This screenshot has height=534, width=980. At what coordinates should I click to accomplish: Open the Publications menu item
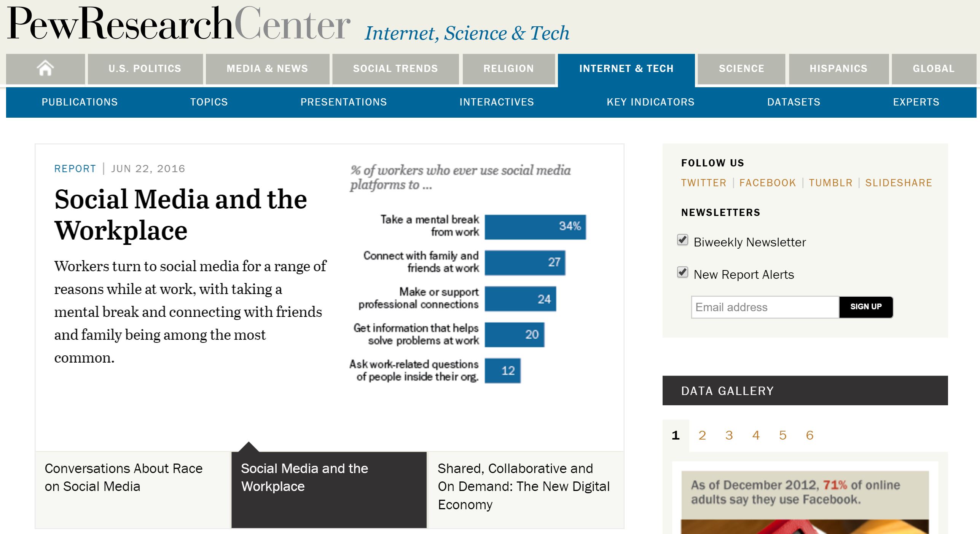80,102
